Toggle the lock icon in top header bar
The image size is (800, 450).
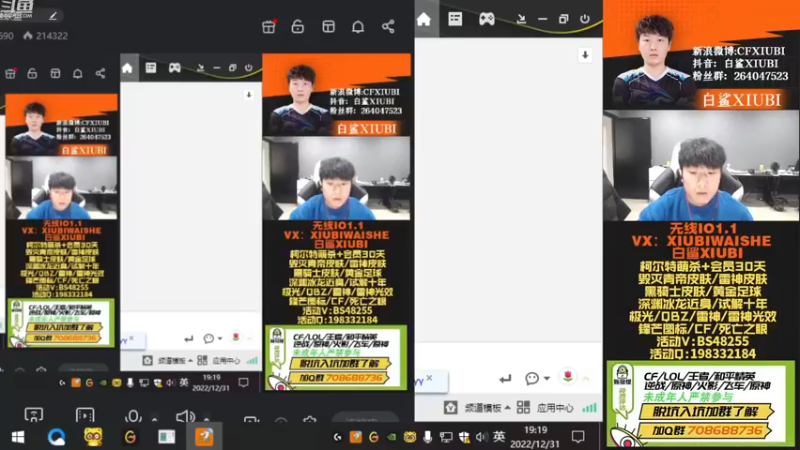coord(297,27)
